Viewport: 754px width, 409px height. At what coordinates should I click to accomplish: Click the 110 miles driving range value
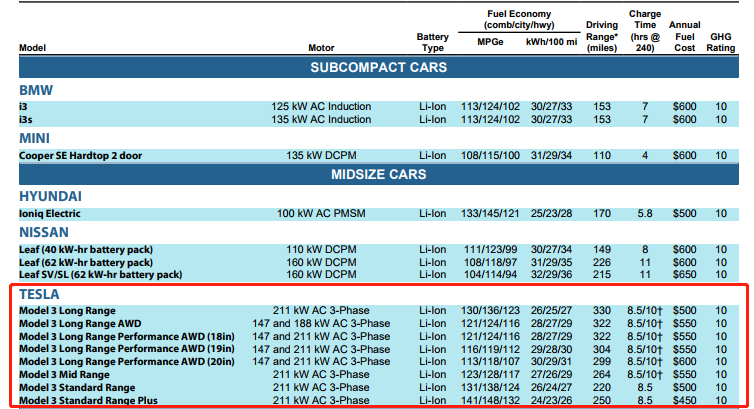pos(602,155)
